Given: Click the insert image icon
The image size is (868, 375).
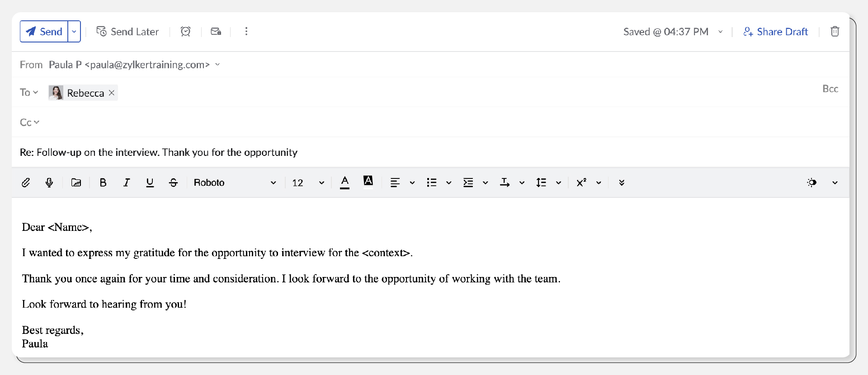Looking at the screenshot, I should [76, 183].
